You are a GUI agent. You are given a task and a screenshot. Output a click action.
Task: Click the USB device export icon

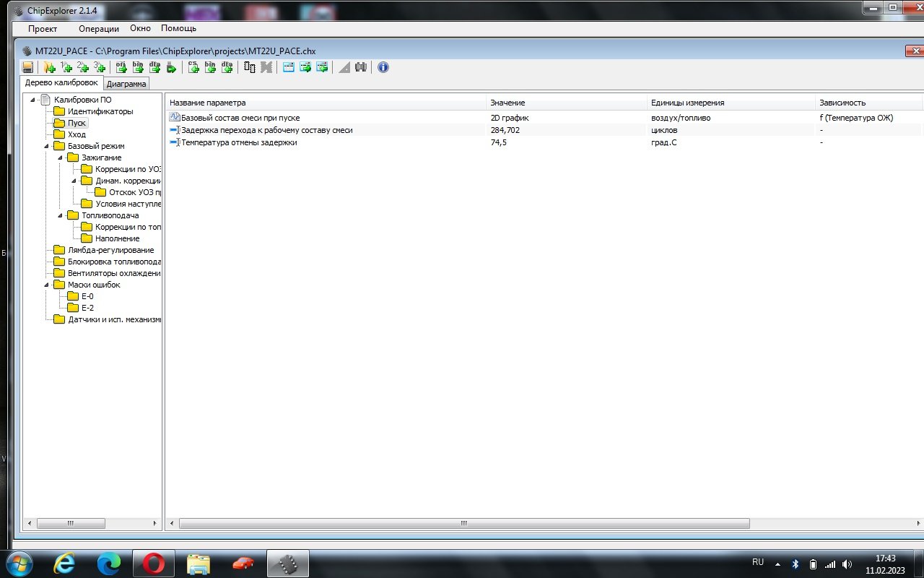(x=171, y=67)
